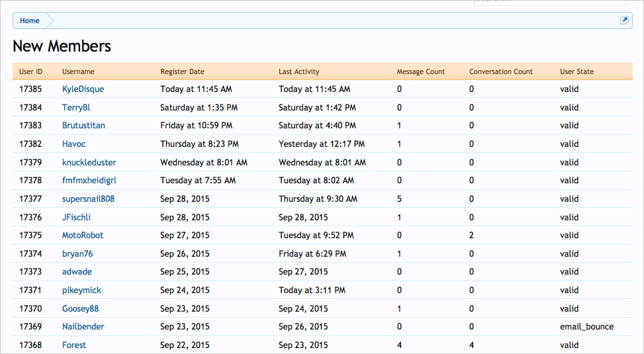Open the breadcrumb jump icon at top right
Image resolution: width=644 pixels, height=354 pixels.
coord(624,20)
